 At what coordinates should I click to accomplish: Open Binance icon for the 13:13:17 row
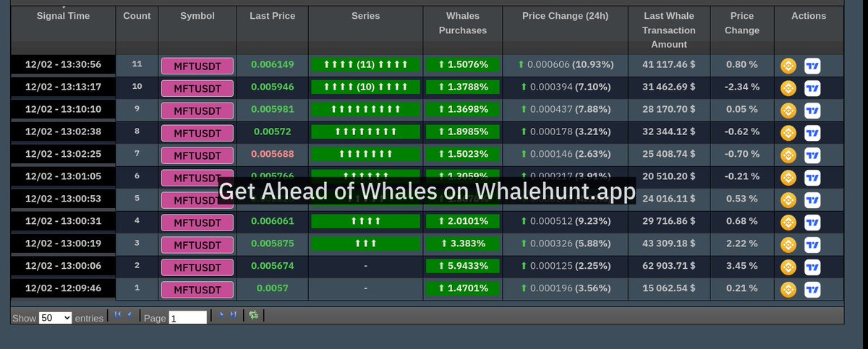(788, 88)
